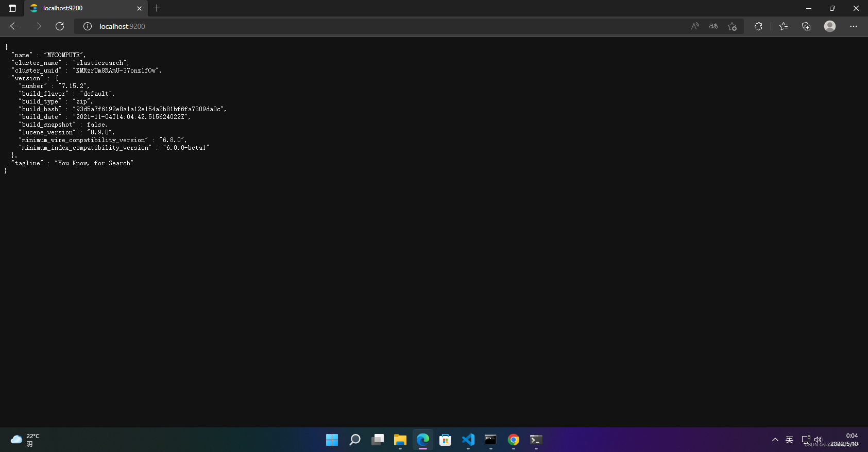Click the "elasticsearch" cluster_name value

point(100,63)
